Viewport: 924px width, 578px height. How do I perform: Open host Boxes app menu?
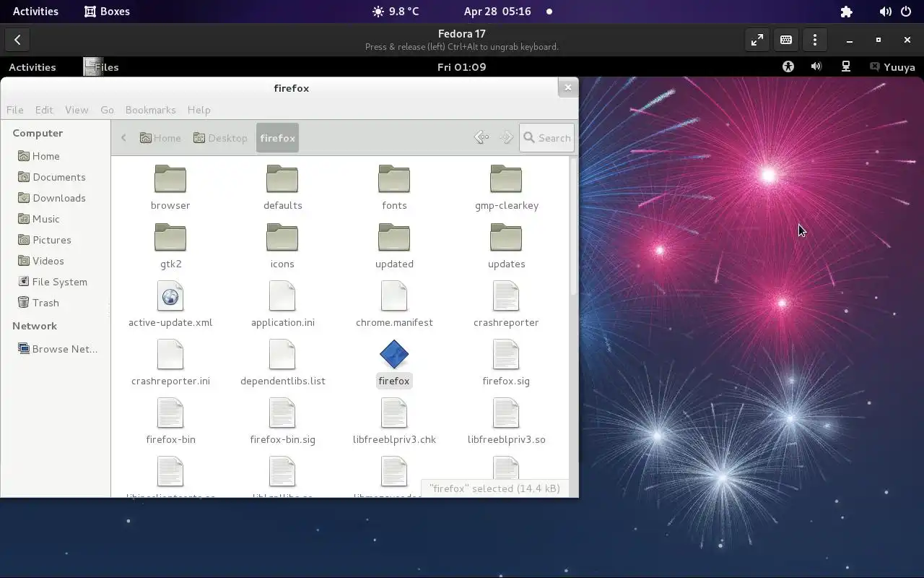coord(107,12)
